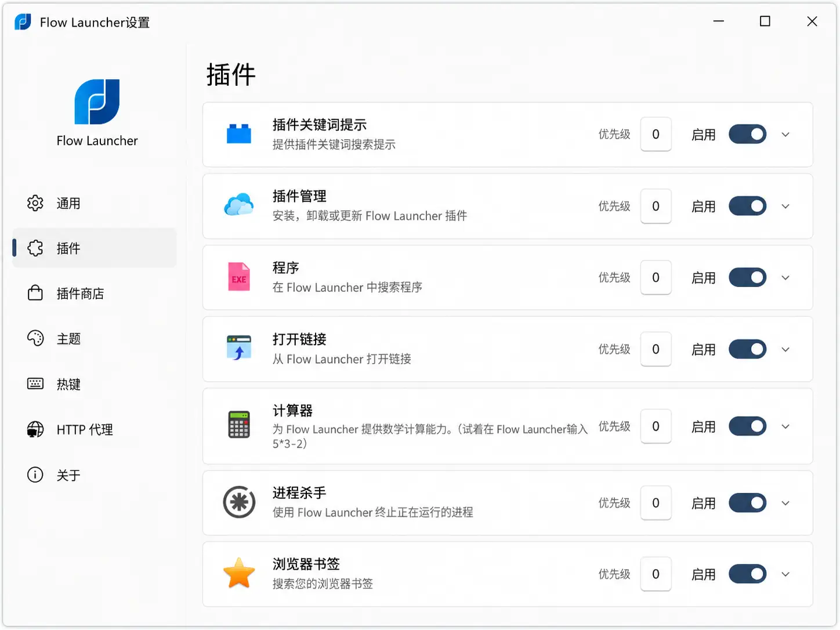
Task: Click the palette icon next to 主题
Action: [x=35, y=338]
